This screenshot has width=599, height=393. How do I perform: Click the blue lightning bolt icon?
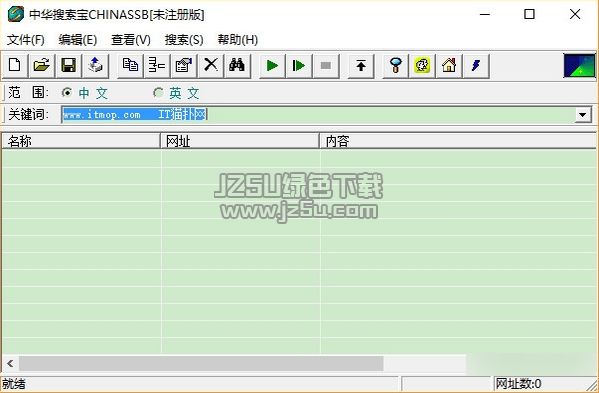[476, 66]
